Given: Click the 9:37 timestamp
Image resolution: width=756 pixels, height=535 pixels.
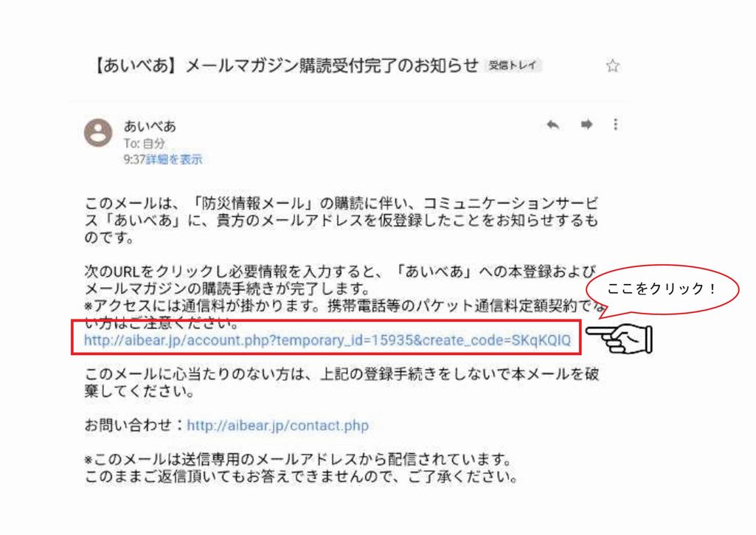Looking at the screenshot, I should [x=134, y=159].
